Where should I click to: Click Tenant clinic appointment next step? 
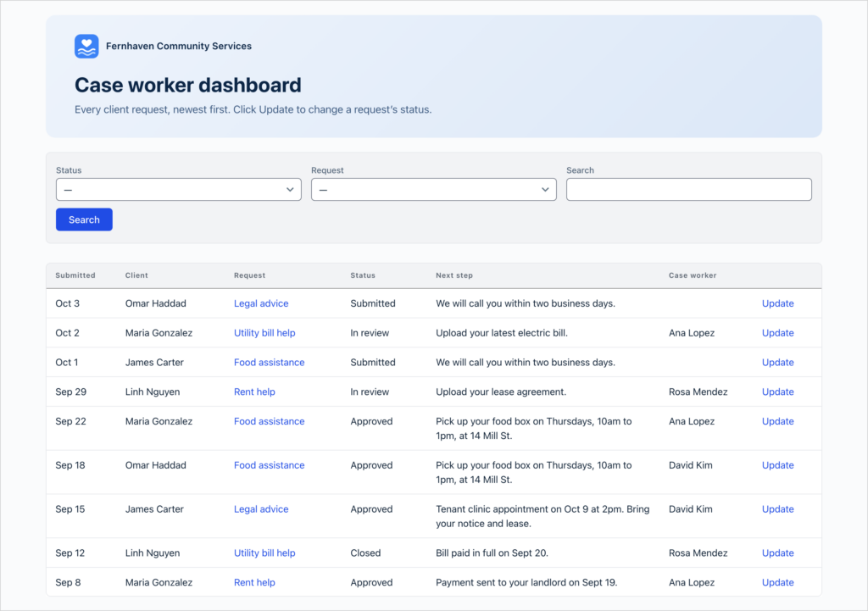pyautogui.click(x=542, y=516)
